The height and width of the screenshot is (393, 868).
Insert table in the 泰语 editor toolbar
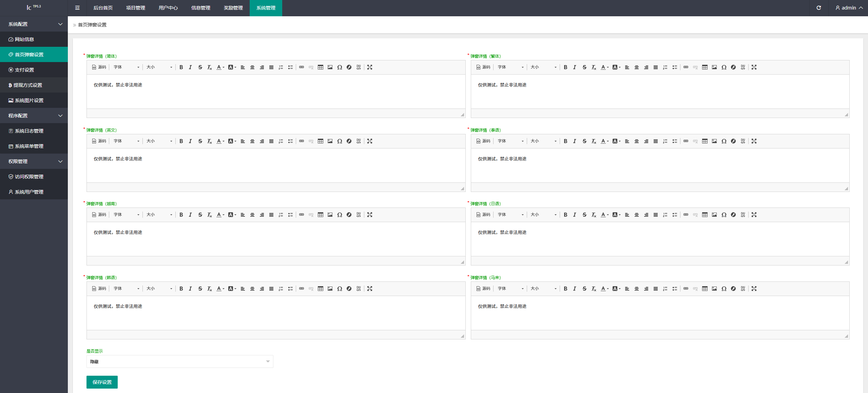pyautogui.click(x=705, y=141)
